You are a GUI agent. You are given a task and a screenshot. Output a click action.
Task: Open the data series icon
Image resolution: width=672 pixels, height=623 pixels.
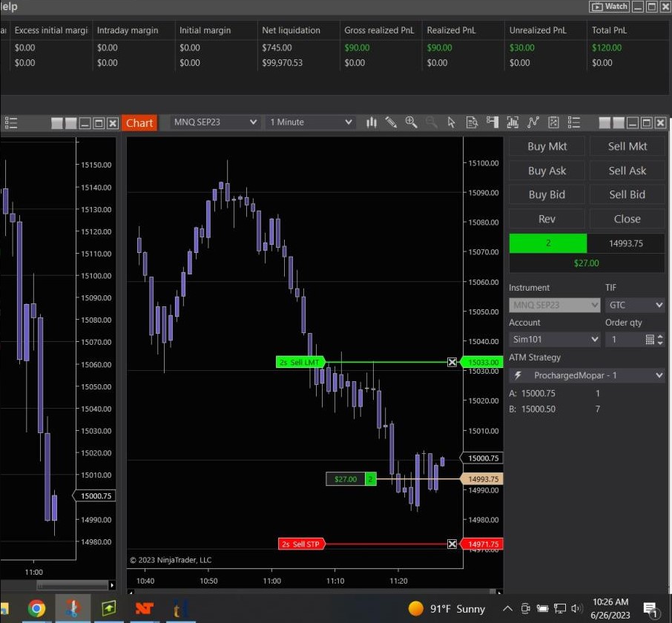pyautogui.click(x=513, y=122)
